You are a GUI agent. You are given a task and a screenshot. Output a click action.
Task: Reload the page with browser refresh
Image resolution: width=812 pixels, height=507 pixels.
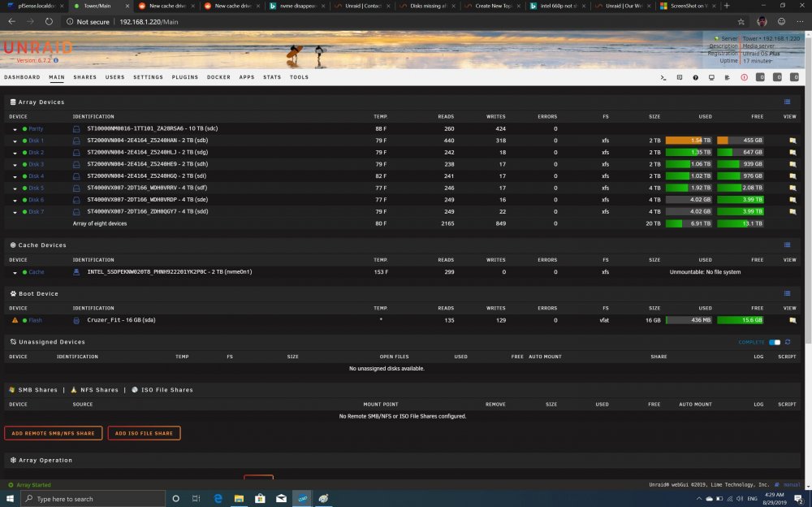(x=49, y=22)
